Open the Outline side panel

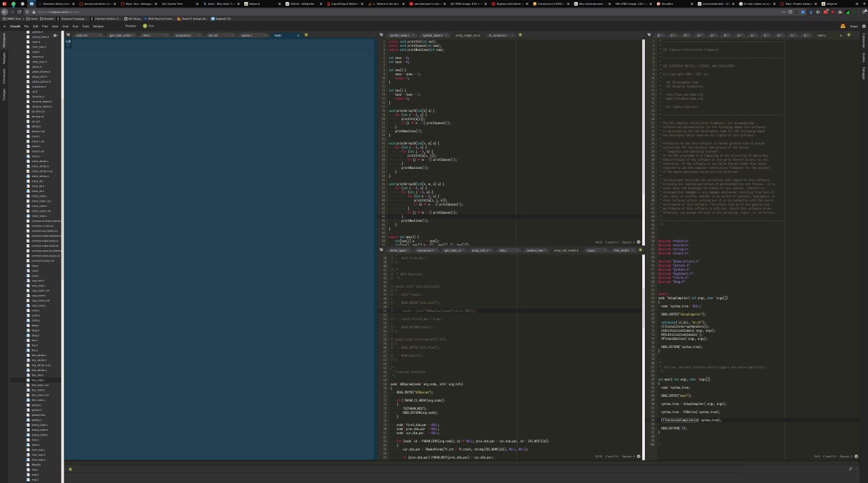[864, 57]
